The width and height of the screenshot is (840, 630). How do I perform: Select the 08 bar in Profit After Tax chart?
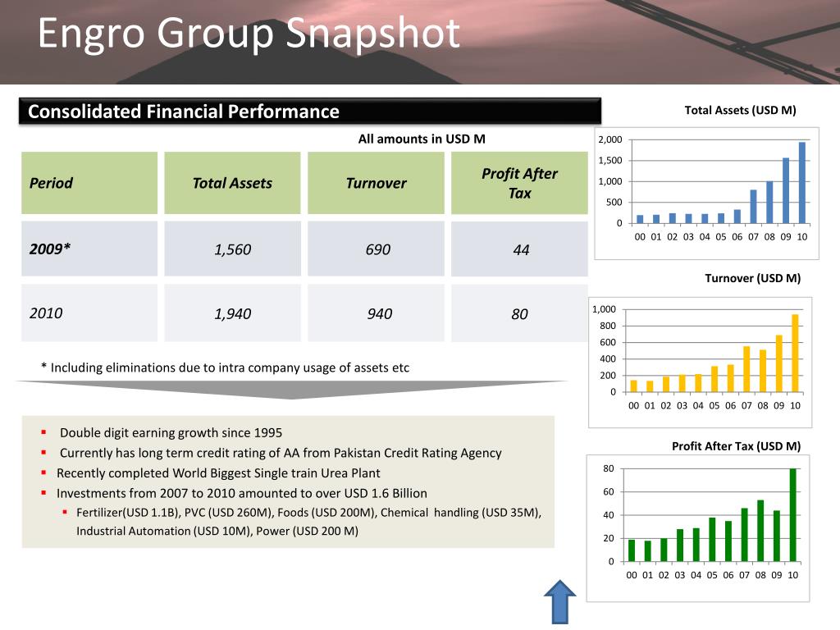click(x=760, y=531)
